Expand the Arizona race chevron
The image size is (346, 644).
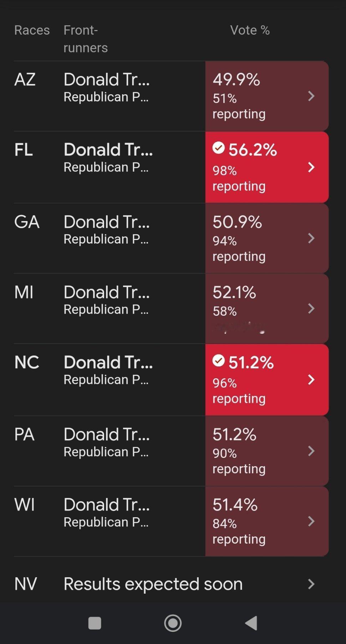click(x=311, y=96)
